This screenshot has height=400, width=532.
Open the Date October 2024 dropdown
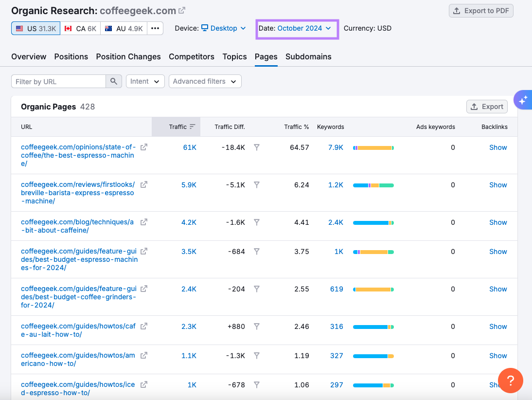297,28
